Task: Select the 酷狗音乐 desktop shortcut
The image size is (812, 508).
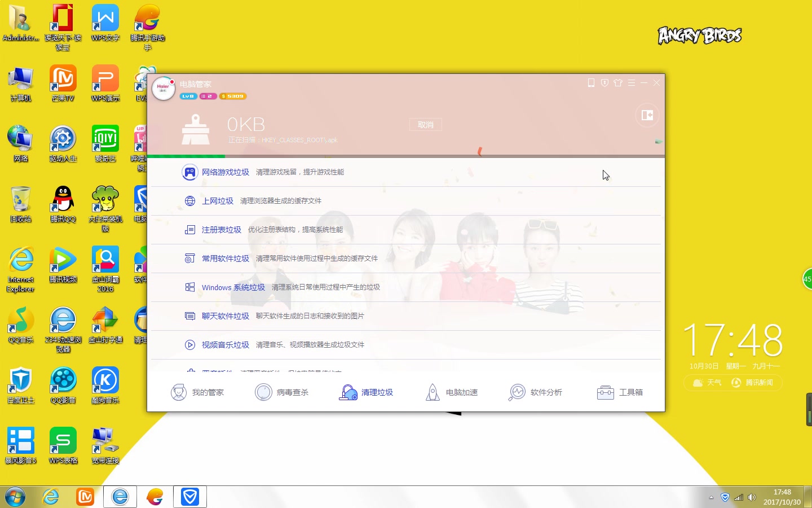Action: 105,386
